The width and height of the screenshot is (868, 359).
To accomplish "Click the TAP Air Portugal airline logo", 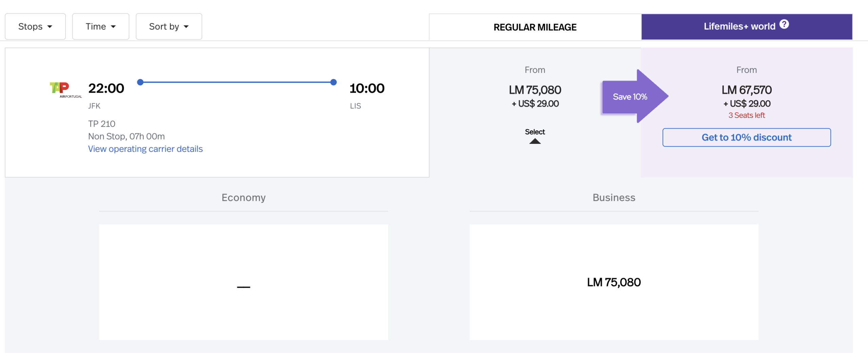I will coord(65,90).
